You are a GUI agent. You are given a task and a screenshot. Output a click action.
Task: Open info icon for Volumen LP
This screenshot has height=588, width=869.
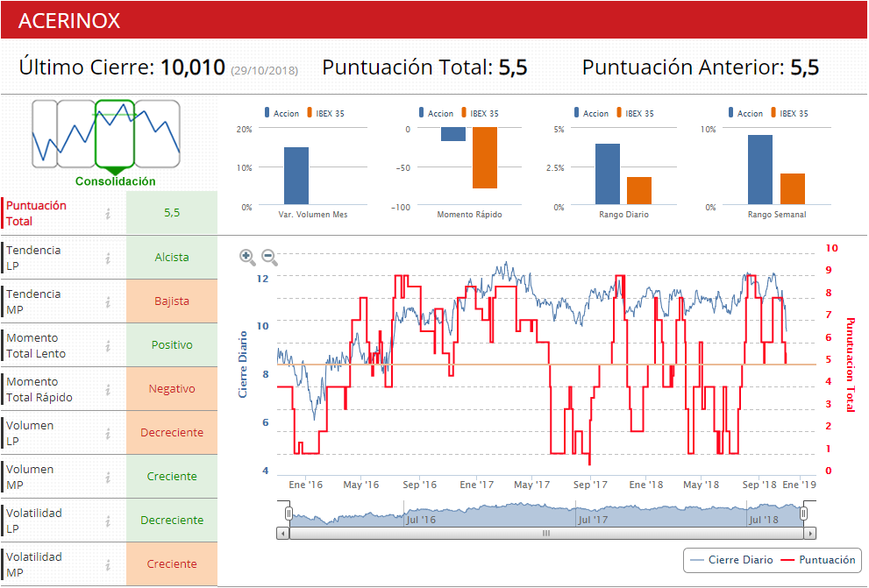point(108,433)
